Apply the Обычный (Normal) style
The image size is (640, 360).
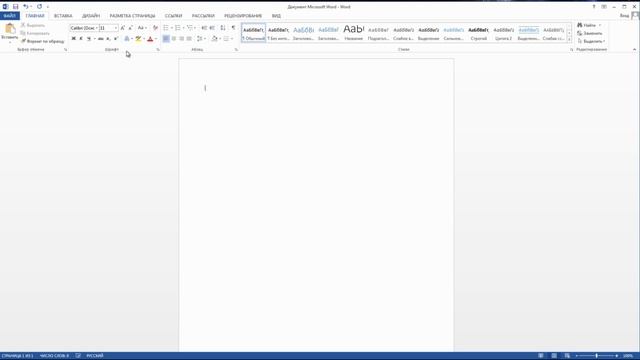tap(253, 33)
